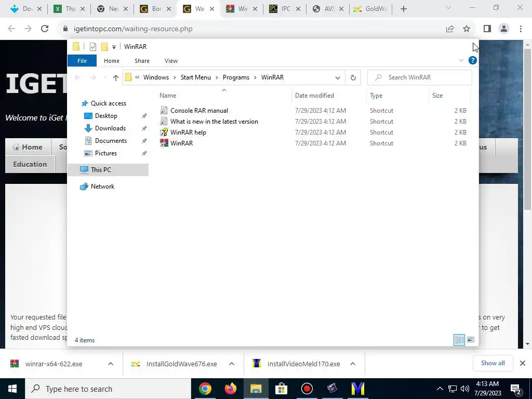Show hidden system tray icons
Viewport: 532px width, 399px height.
[440, 389]
